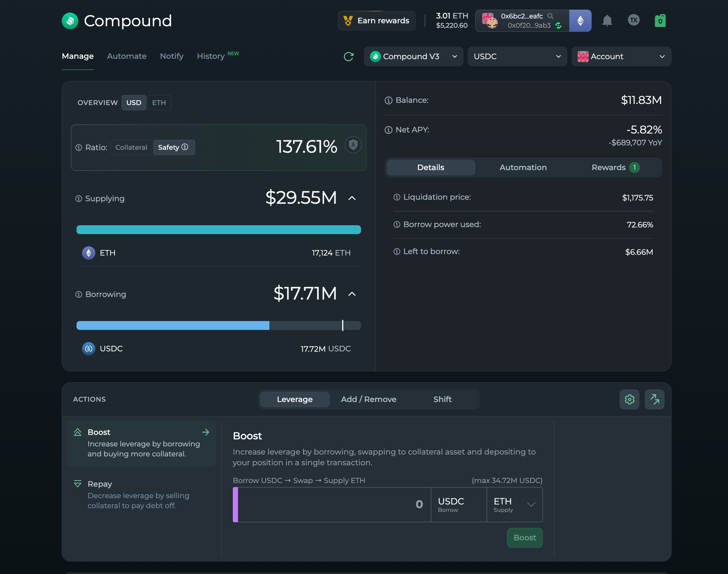
Task: Click the info icon next to Liquidation price
Action: point(397,197)
